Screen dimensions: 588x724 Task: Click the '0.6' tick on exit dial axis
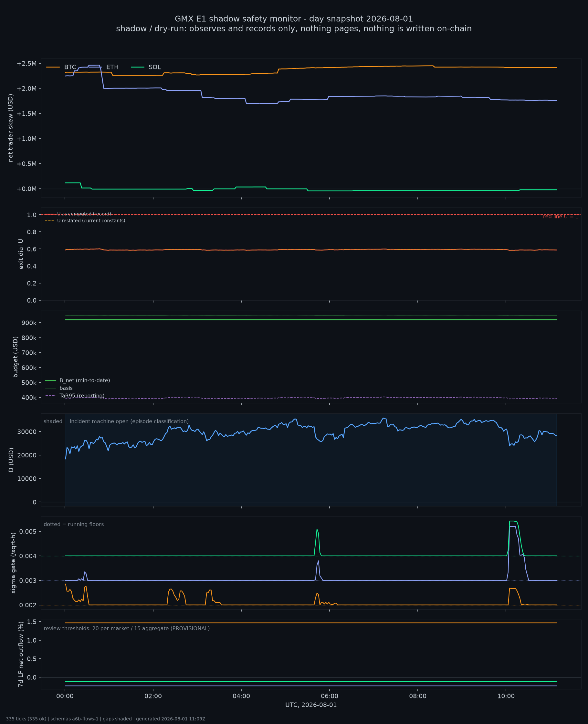click(32, 249)
